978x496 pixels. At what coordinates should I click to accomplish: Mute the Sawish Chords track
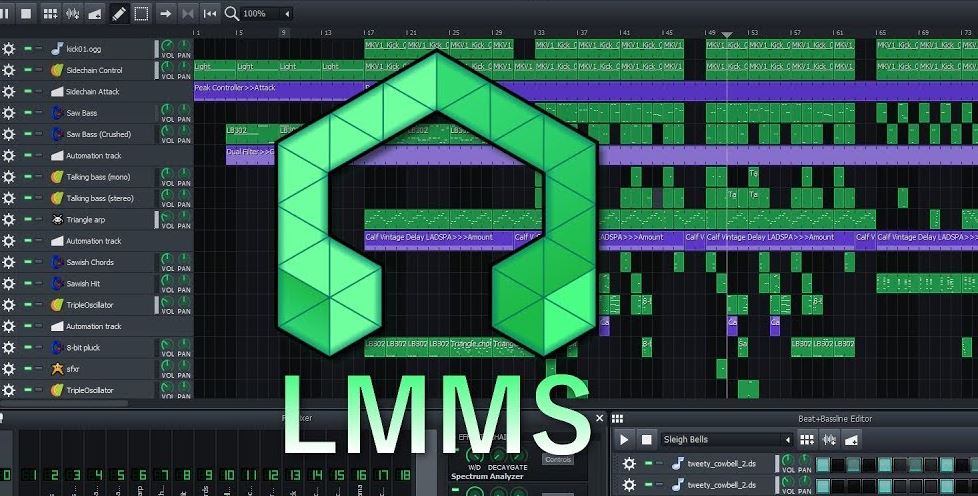tap(27, 262)
